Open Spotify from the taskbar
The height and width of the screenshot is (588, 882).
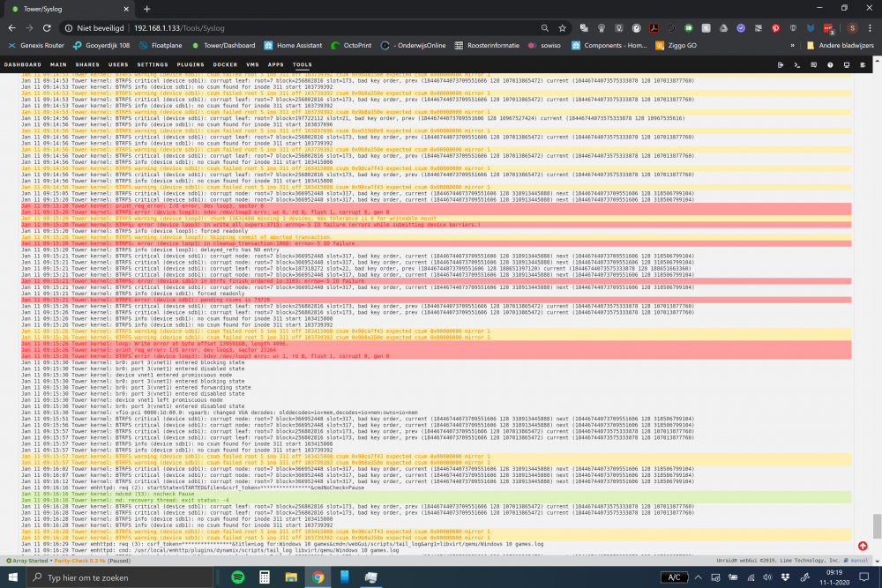click(x=237, y=577)
